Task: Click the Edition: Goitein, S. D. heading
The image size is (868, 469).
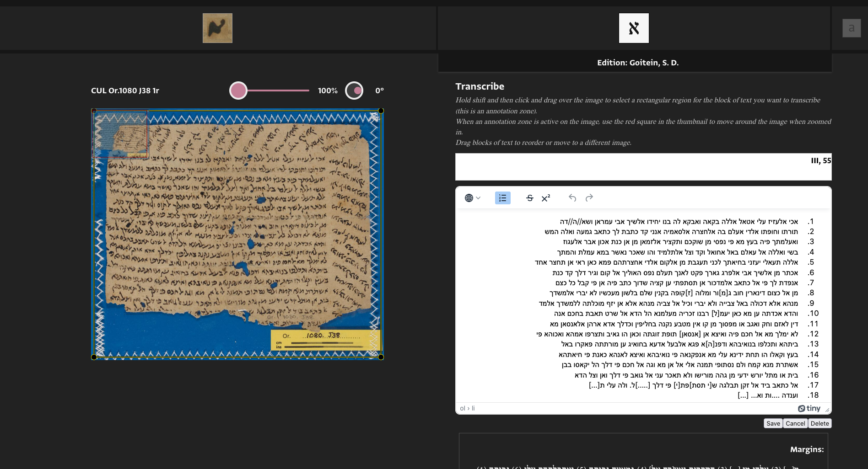Action: pos(638,63)
